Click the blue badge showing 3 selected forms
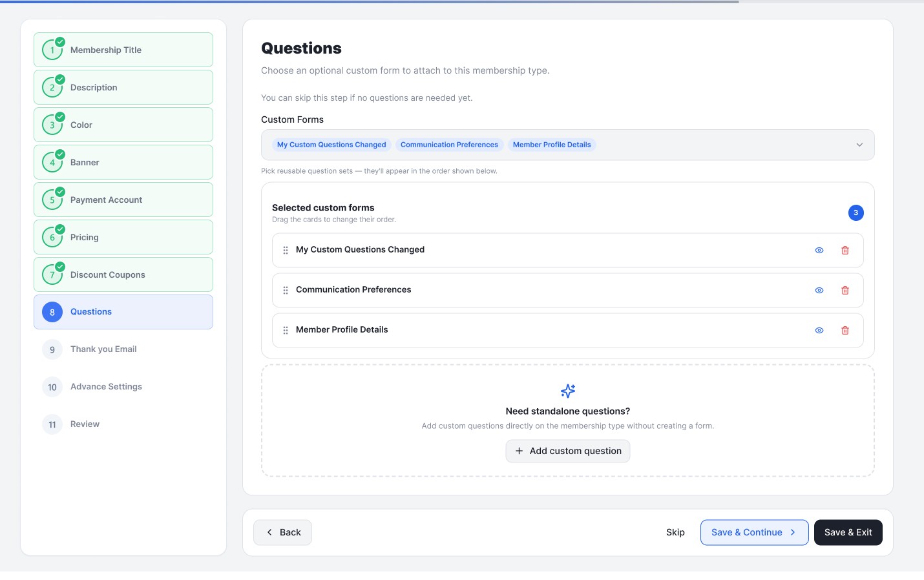This screenshot has width=924, height=580. [856, 212]
